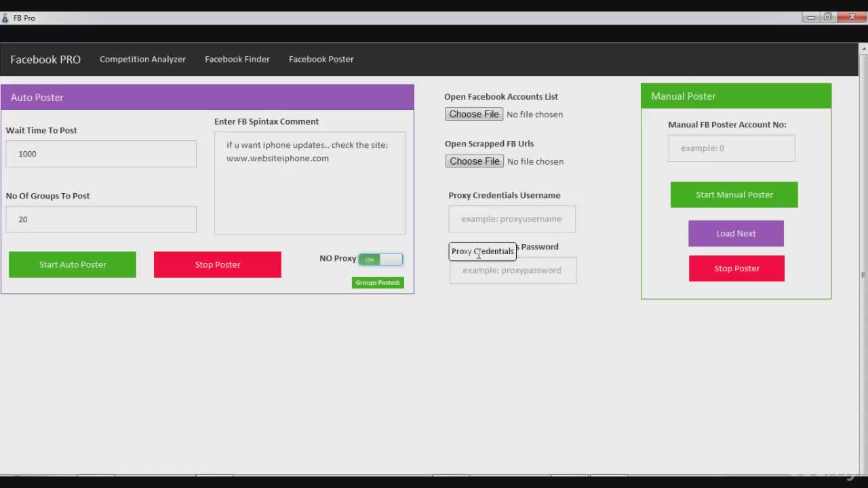This screenshot has width=868, height=488.
Task: Choose file for Facebook Accounts List
Action: point(474,115)
